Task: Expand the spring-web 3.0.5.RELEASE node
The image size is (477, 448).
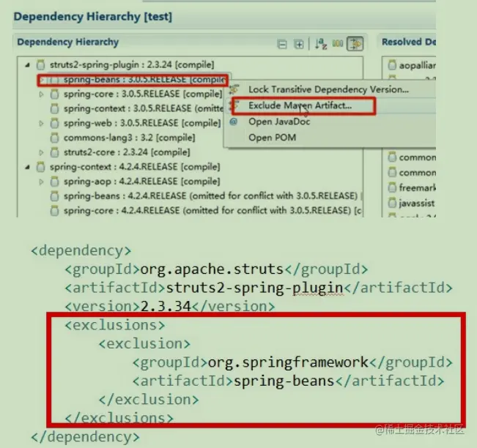Action: (x=41, y=124)
